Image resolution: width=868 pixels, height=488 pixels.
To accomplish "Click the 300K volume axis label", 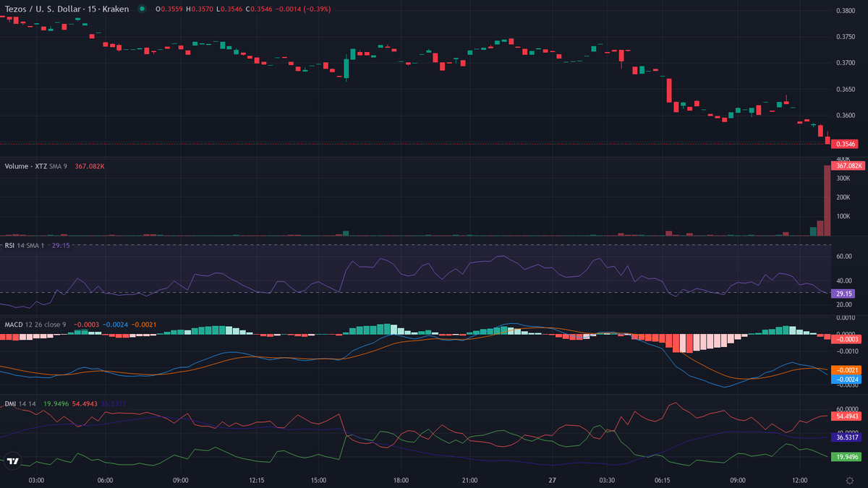I will [843, 178].
